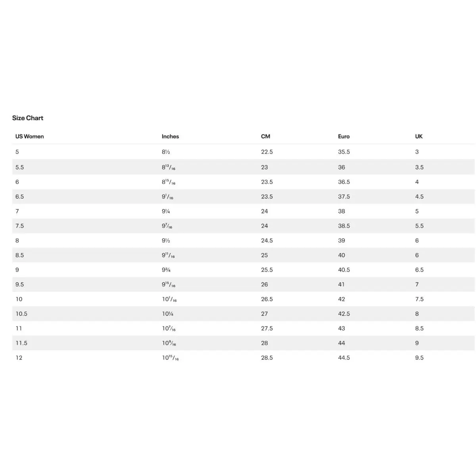Select Euro 42.5 in the size 10.5 row
The height and width of the screenshot is (476, 476).
pyautogui.click(x=344, y=314)
